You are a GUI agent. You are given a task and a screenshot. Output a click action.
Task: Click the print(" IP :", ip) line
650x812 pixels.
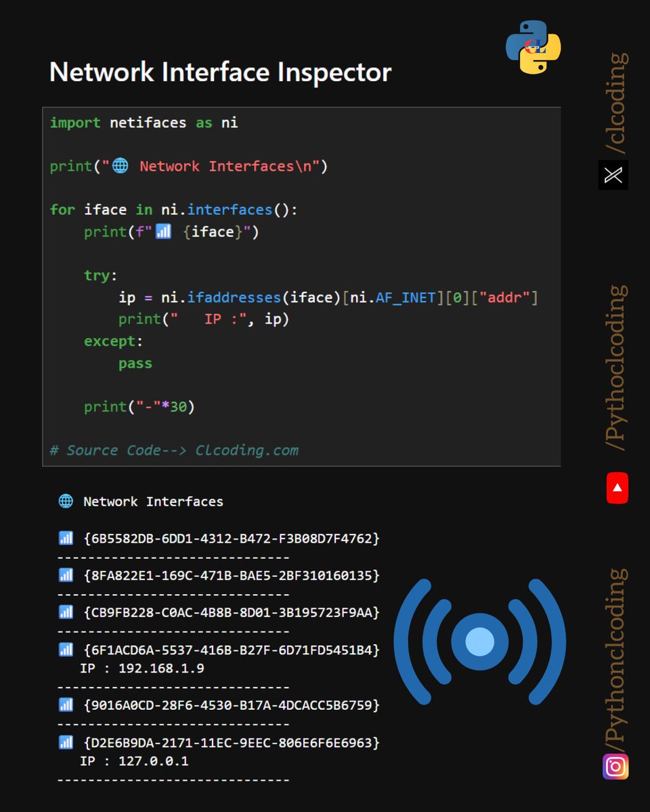(204, 319)
